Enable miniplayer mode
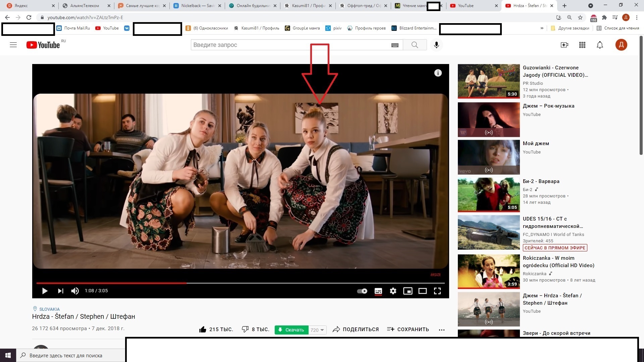Image resolution: width=644 pixels, height=362 pixels. (408, 291)
